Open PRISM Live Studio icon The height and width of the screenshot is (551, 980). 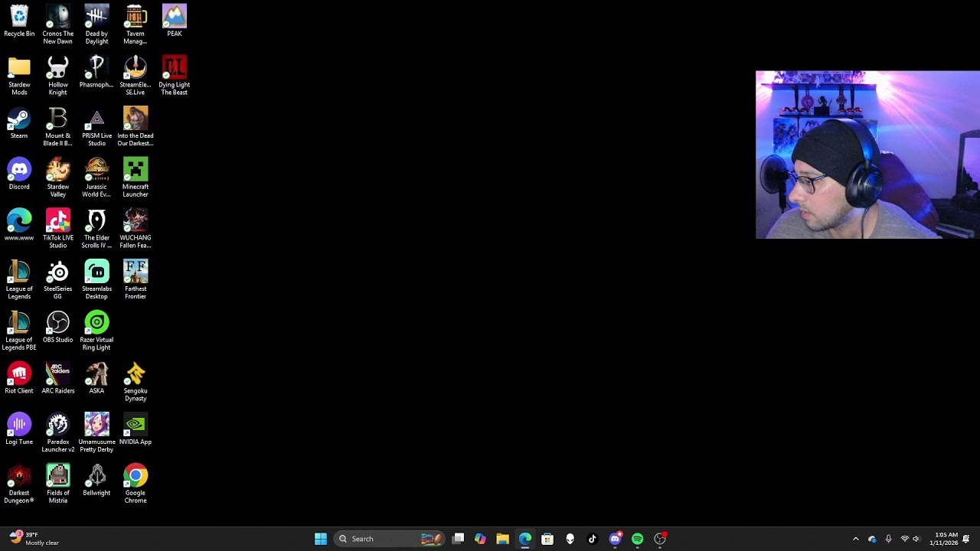point(96,127)
